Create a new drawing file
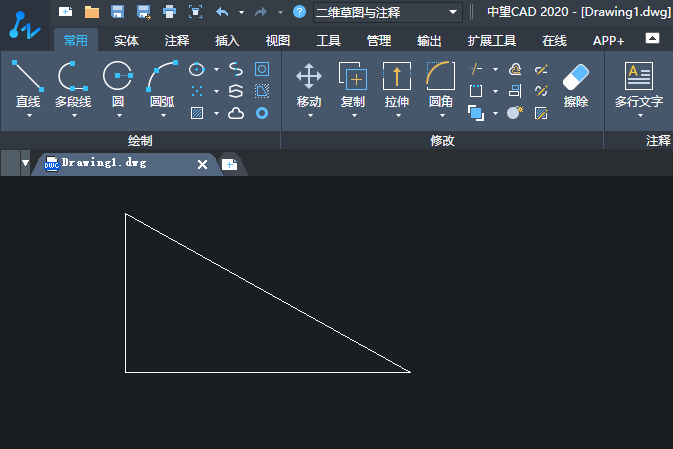The height and width of the screenshot is (449, 673). pyautogui.click(x=65, y=12)
